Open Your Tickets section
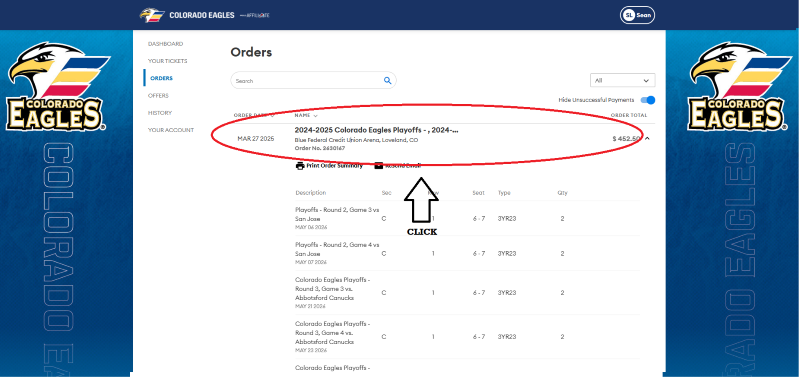800x379 pixels. 167,61
